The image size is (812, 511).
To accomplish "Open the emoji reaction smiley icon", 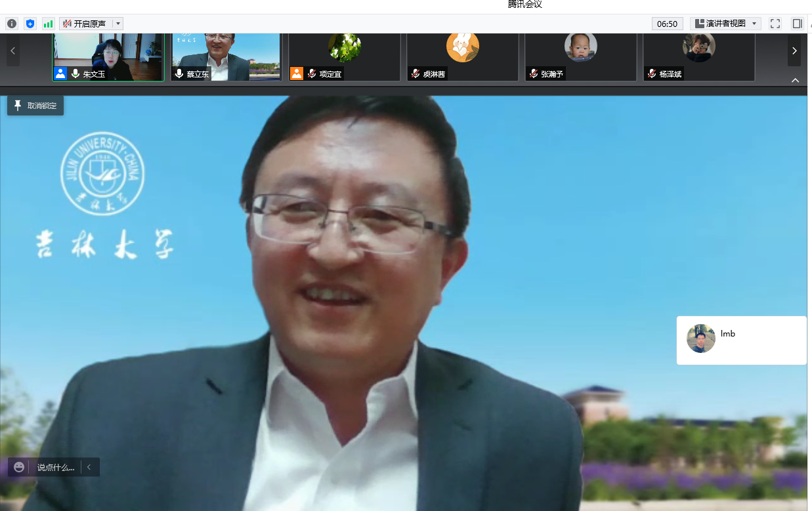I will pos(19,467).
